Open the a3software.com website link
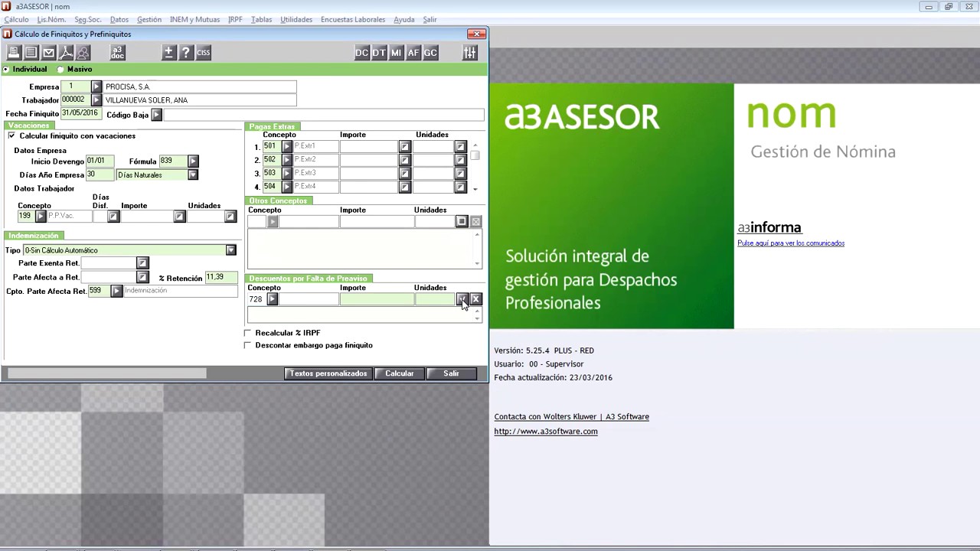This screenshot has height=551, width=980. (545, 432)
